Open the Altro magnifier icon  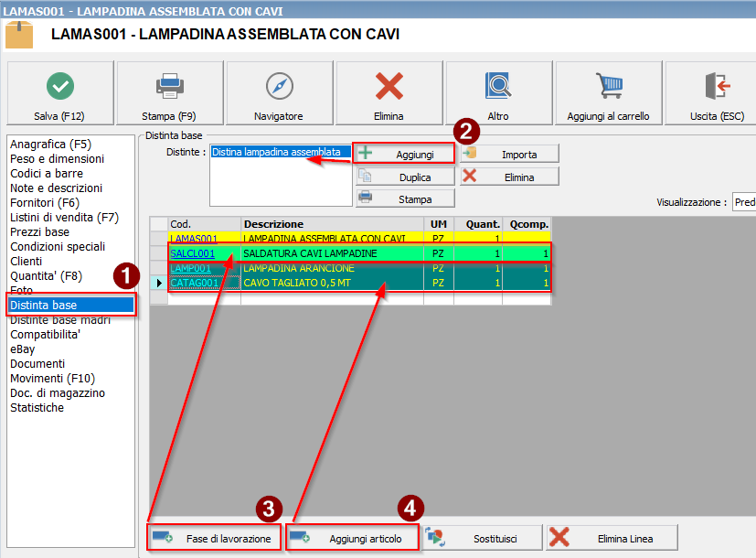pyautogui.click(x=498, y=86)
